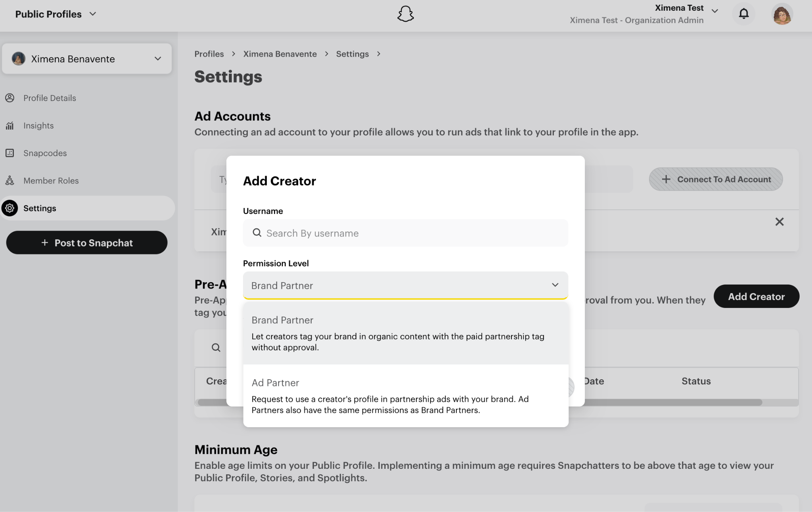The width and height of the screenshot is (812, 512).
Task: Open the Ximena Benavente profile selector
Action: [x=86, y=59]
